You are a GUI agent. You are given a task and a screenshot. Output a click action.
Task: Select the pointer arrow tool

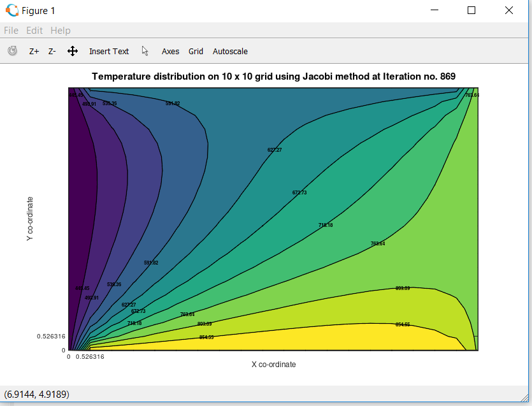(x=145, y=51)
